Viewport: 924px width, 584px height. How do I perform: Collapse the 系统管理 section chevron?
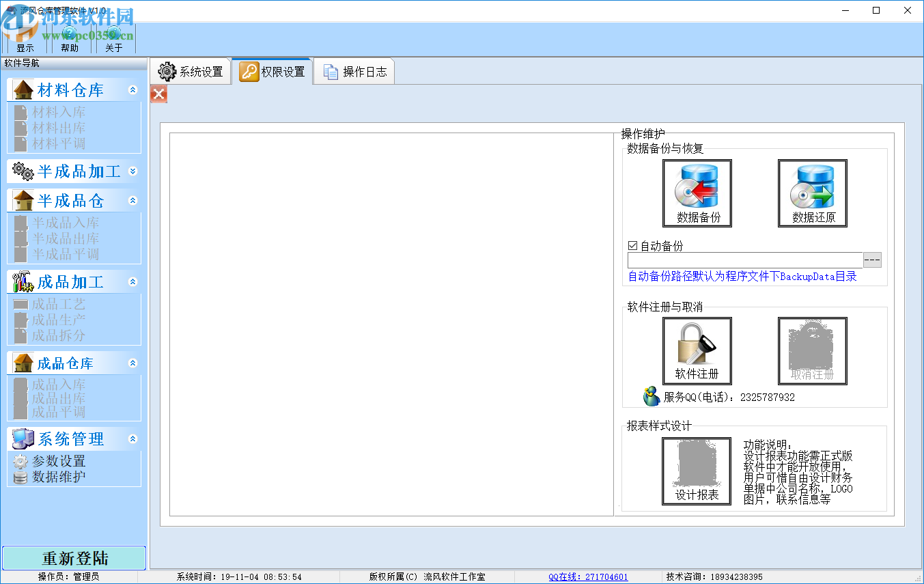133,439
